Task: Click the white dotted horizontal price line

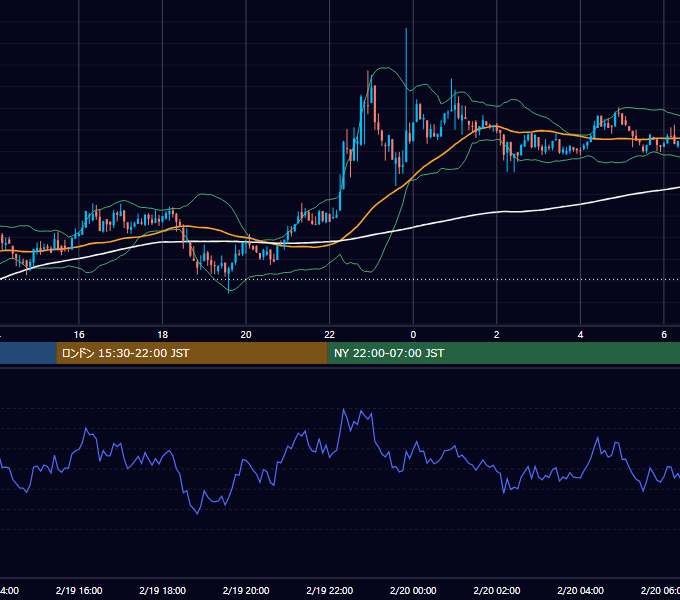Action: [340, 279]
